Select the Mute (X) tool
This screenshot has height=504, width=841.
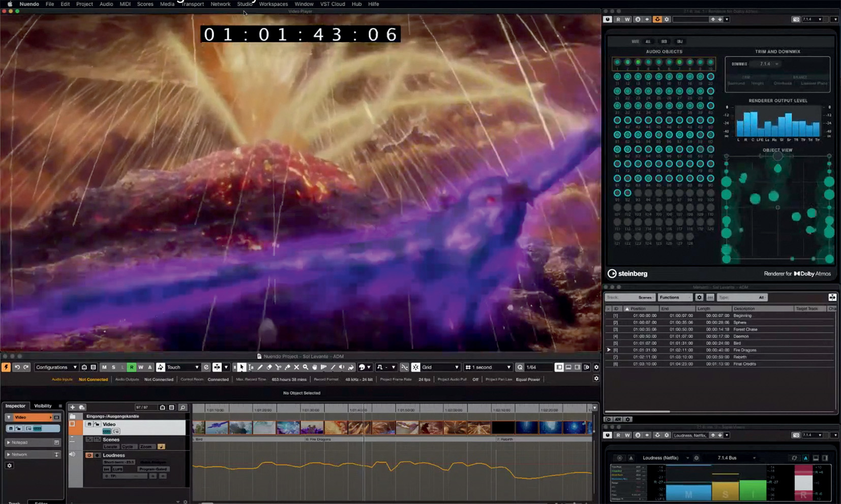point(296,367)
